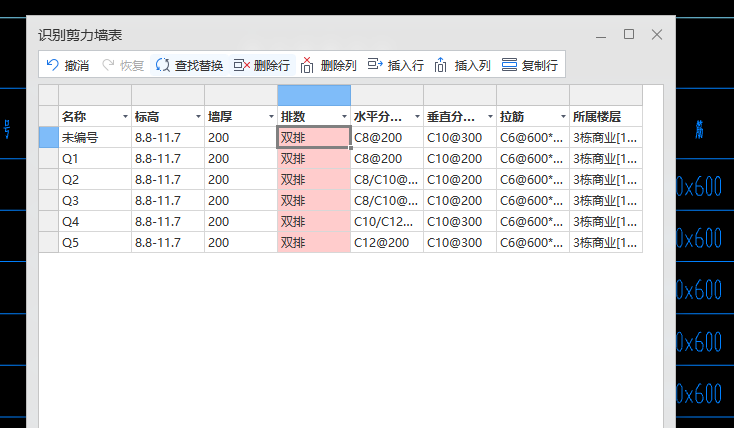Click the 删除列 delete column icon

click(x=307, y=65)
